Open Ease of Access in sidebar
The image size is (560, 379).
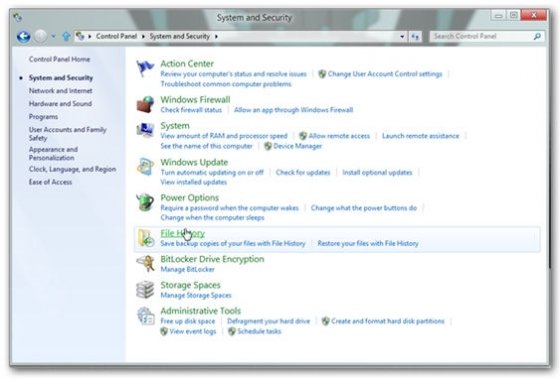coord(50,182)
